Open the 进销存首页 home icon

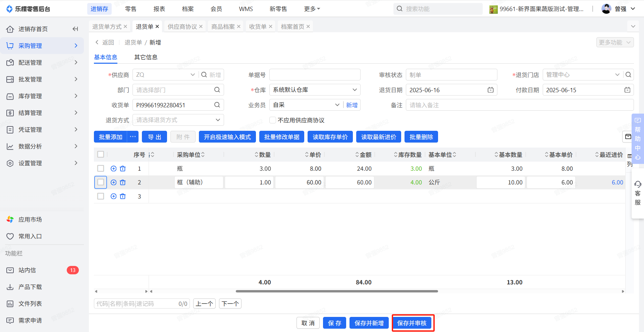pos(10,29)
